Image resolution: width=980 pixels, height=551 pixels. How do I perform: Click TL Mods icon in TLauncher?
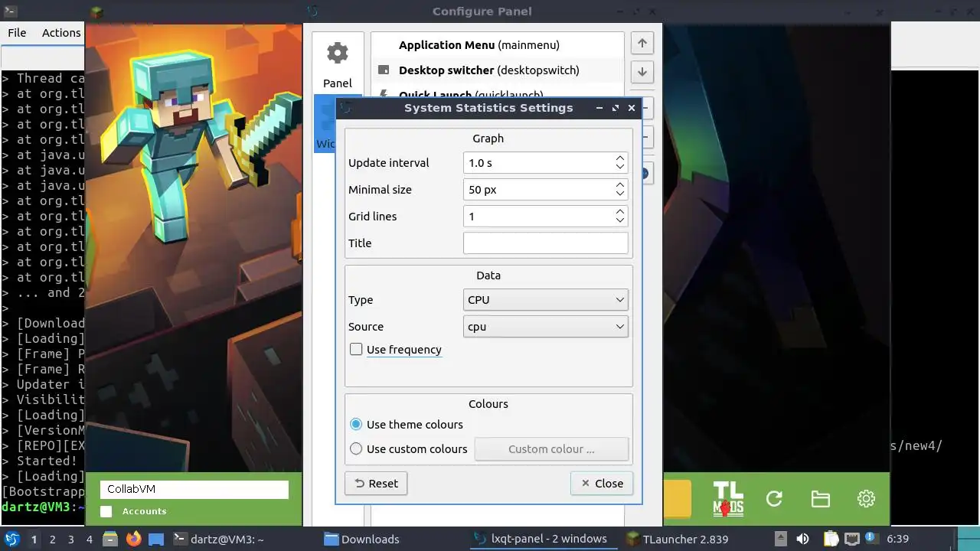point(728,499)
